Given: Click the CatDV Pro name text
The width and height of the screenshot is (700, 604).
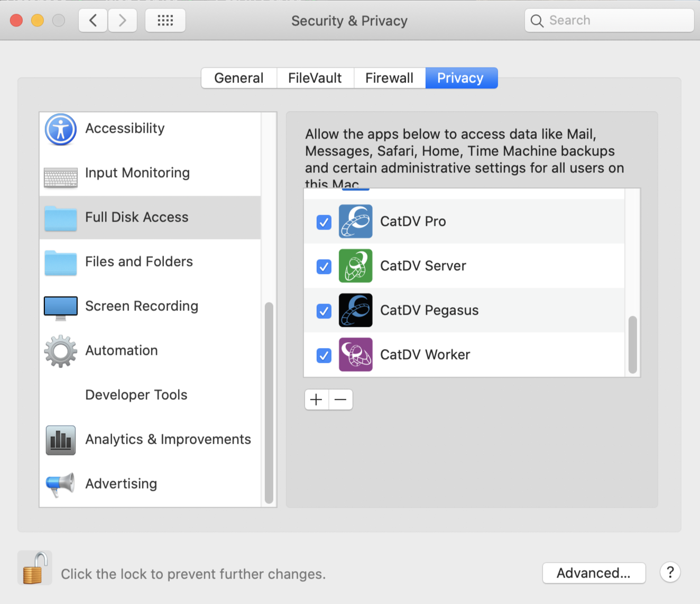Looking at the screenshot, I should pos(413,221).
